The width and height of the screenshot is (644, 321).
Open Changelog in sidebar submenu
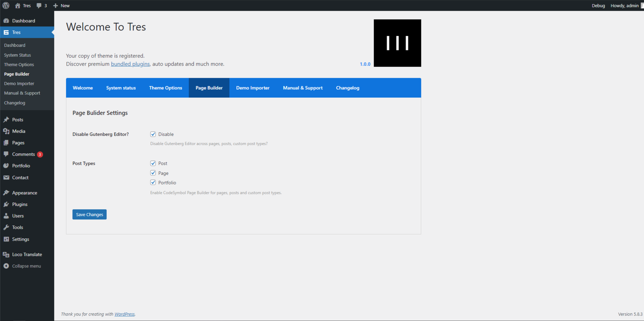click(x=15, y=103)
